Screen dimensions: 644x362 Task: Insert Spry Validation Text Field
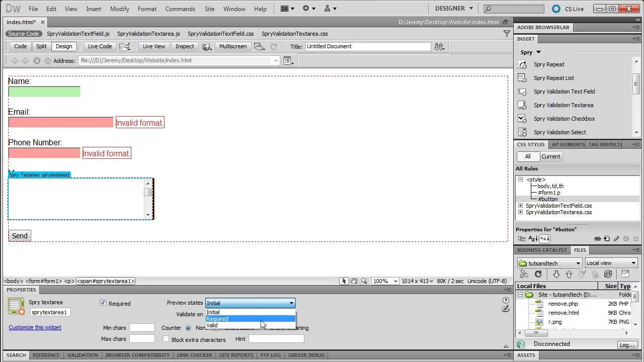pos(564,92)
